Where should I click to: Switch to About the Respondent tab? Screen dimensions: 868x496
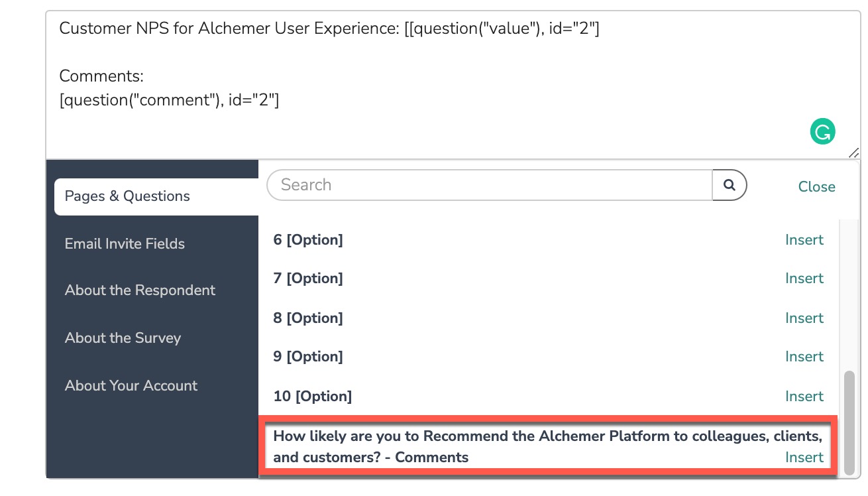(140, 290)
